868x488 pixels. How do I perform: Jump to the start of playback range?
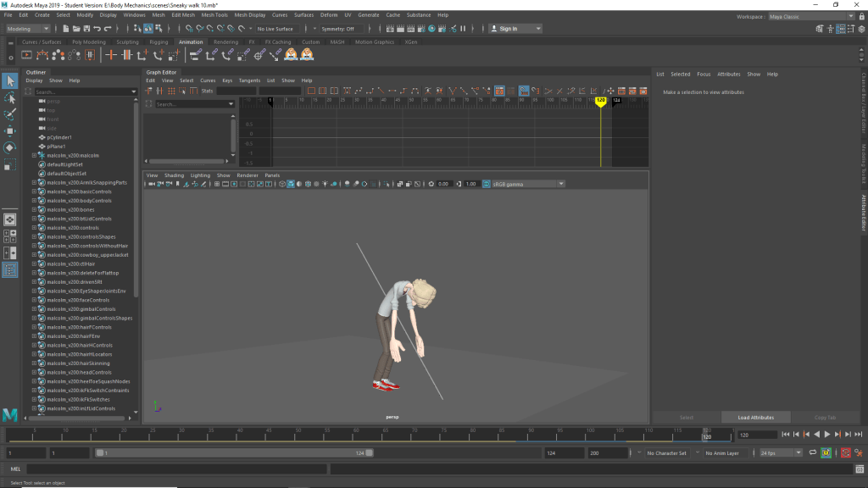click(785, 435)
